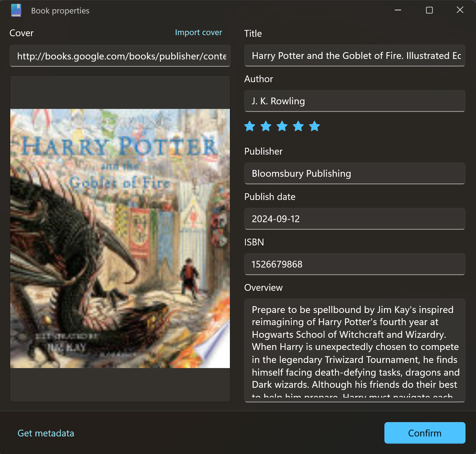Click the Author label
Image resolution: width=476 pixels, height=454 pixels.
259,79
